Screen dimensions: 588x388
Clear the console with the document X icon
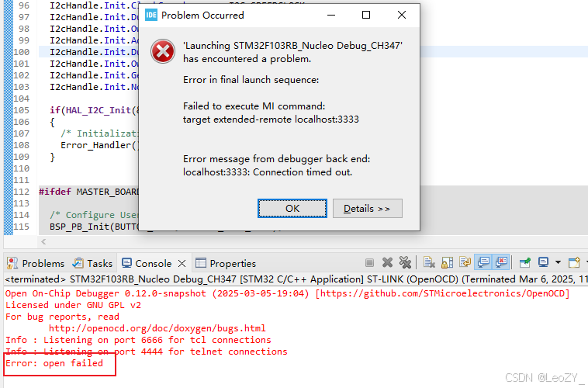click(429, 262)
